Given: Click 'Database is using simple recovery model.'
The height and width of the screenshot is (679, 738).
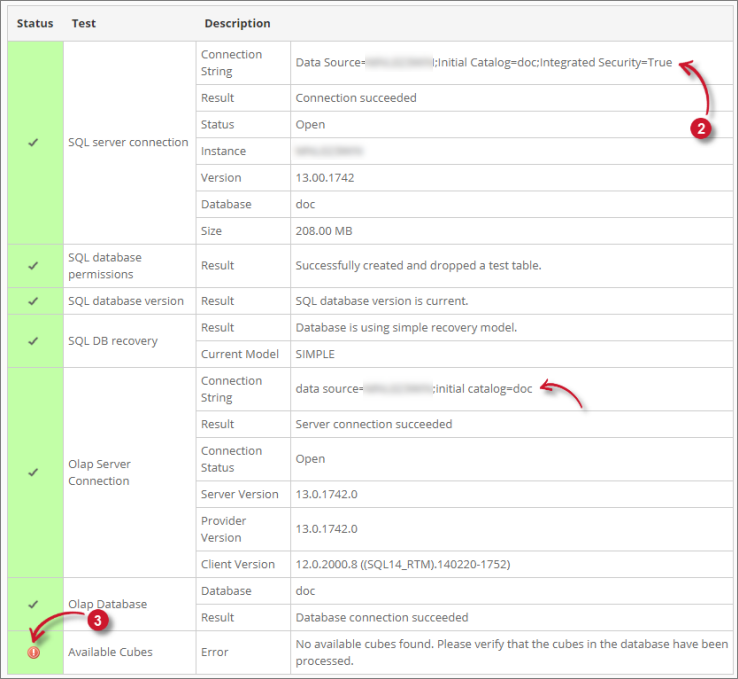Looking at the screenshot, I should point(406,328).
